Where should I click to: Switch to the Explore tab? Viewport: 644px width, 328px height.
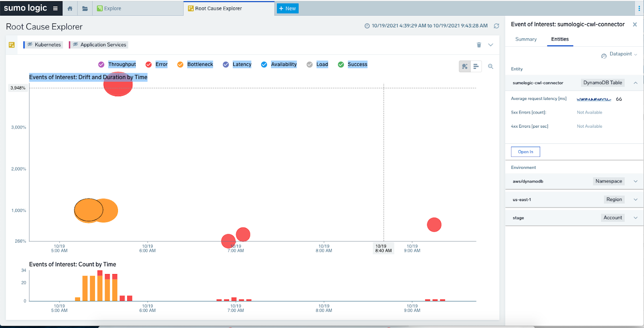click(x=138, y=8)
